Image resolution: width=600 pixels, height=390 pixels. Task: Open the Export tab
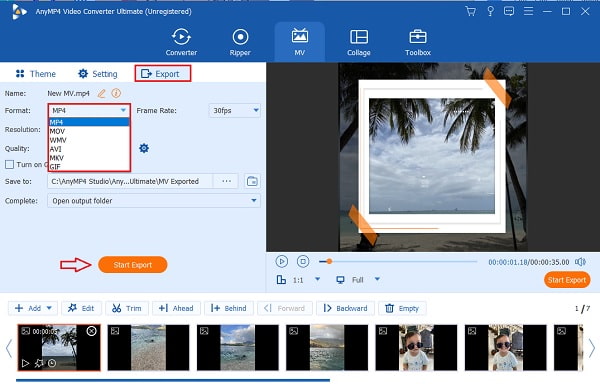[x=163, y=73]
